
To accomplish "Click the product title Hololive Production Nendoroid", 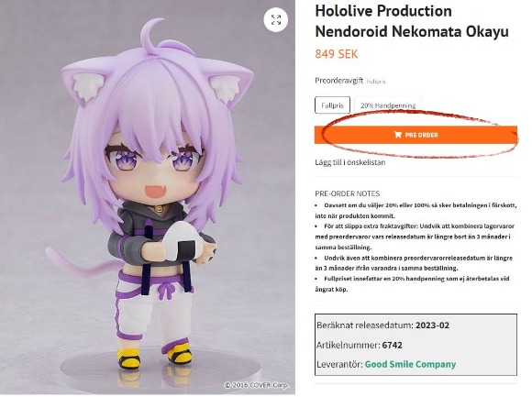I will 412,21.
